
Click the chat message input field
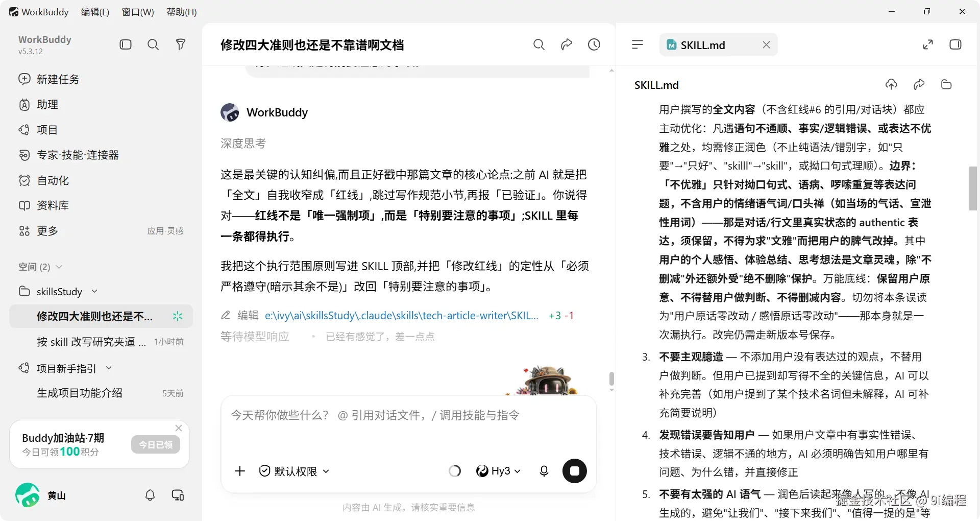[x=408, y=415]
